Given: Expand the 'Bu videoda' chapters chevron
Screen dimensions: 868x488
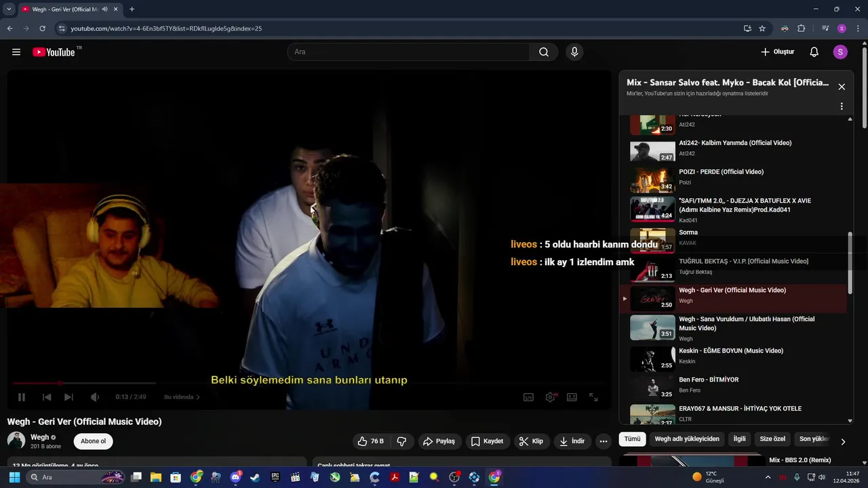Looking at the screenshot, I should (x=198, y=397).
